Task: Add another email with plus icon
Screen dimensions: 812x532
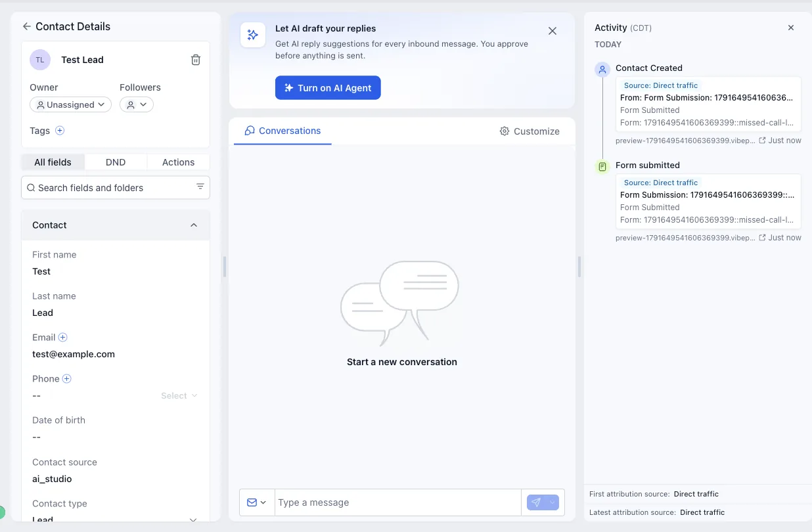Action: point(63,338)
